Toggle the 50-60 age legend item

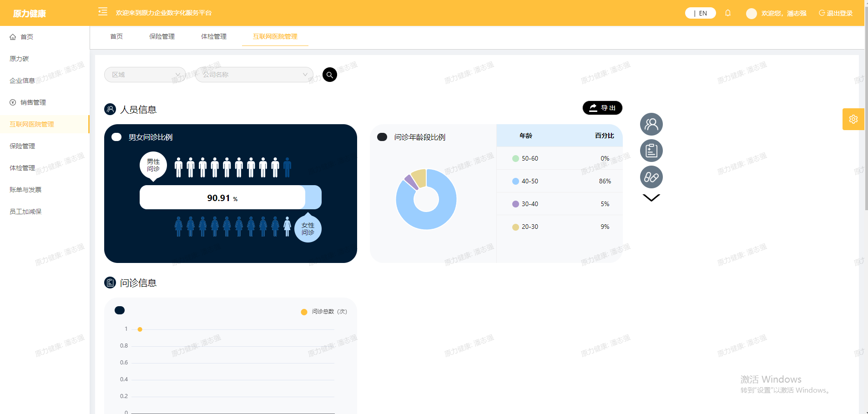tap(525, 158)
